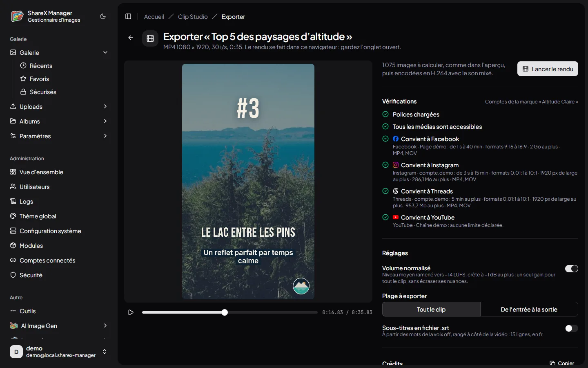The image size is (588, 368).
Task: Play the video preview
Action: coord(131,312)
